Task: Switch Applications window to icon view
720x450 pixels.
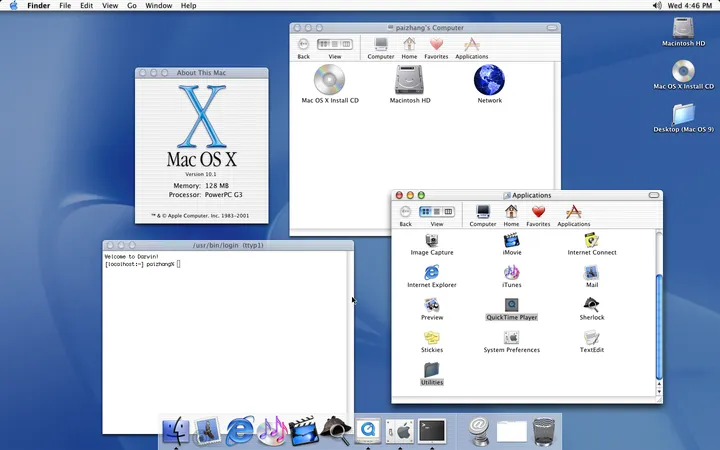Action: [426, 211]
